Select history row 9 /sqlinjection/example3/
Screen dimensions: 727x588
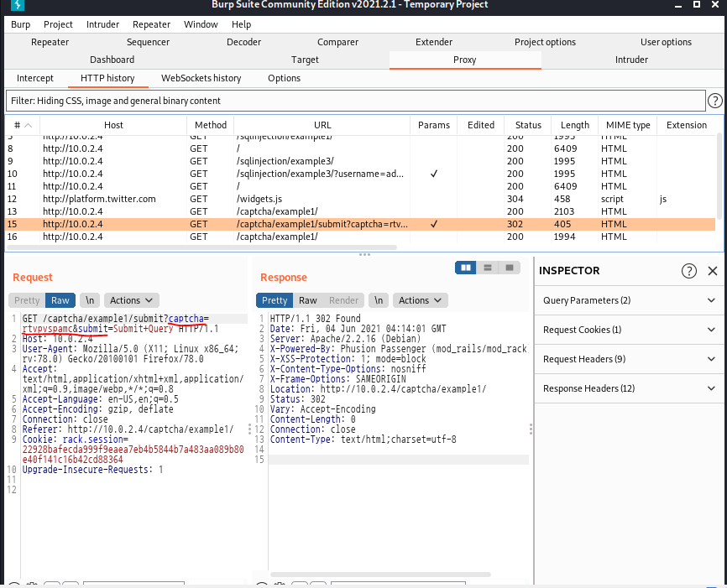click(361, 161)
